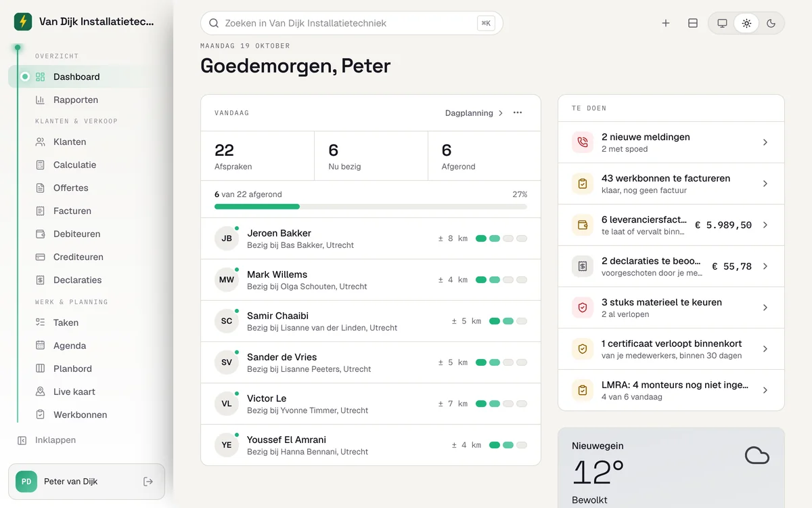Open Dashboard in the sidebar
The height and width of the screenshot is (508, 812).
coord(87,77)
